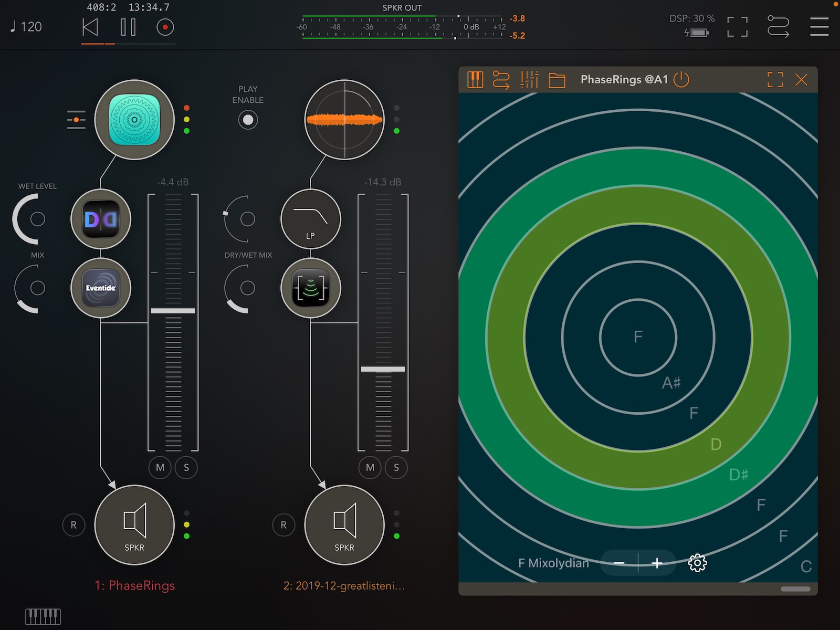Open the Eventide effect plugin
Screen dimensions: 840x630
101,288
